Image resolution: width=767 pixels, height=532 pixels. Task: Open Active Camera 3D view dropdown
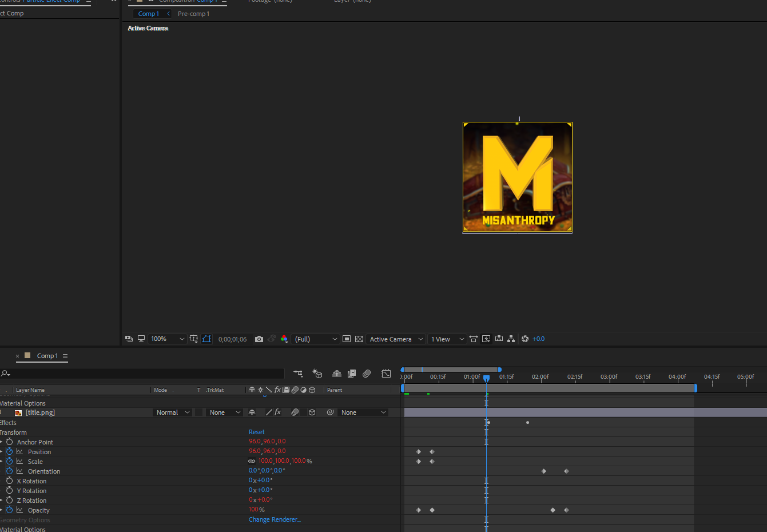tap(396, 339)
